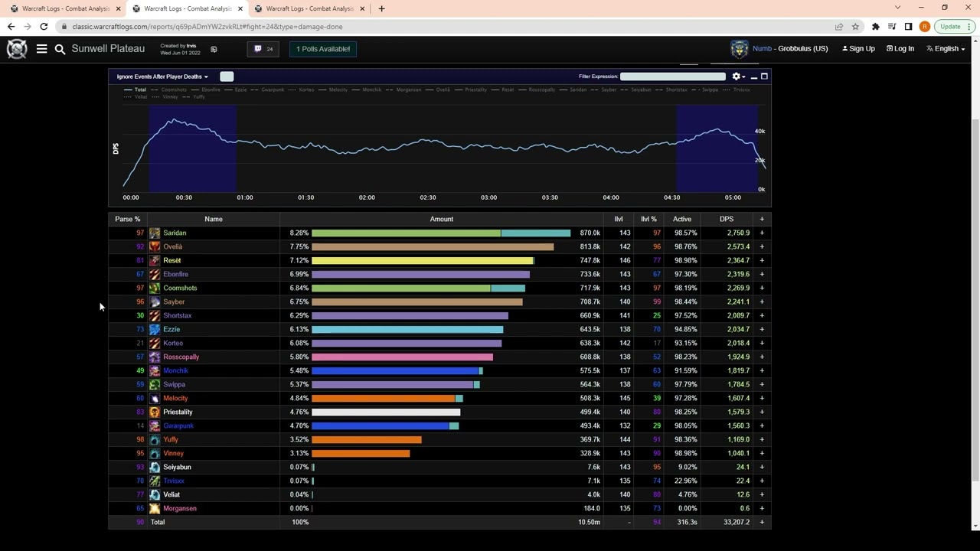
Task: Click the Sign Up link
Action: pos(858,49)
